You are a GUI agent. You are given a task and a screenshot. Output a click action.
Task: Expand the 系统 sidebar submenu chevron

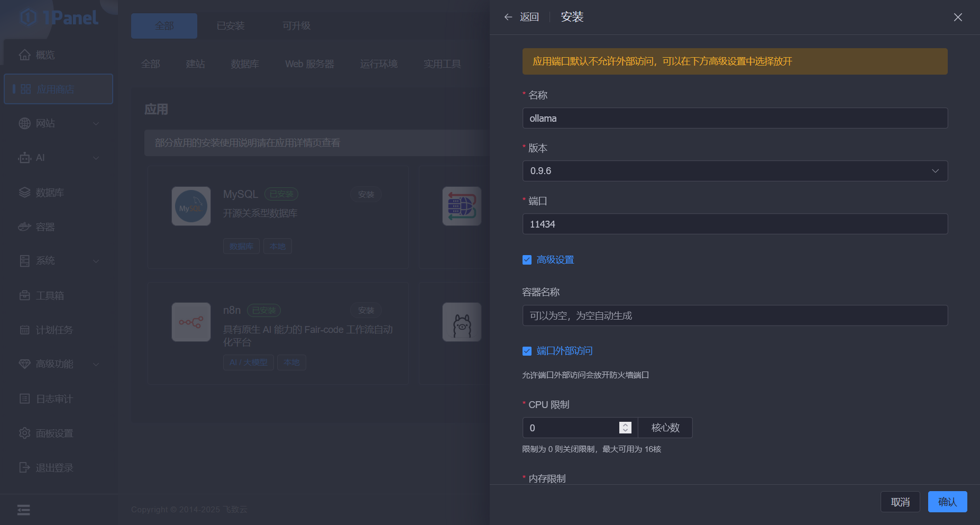(x=96, y=260)
